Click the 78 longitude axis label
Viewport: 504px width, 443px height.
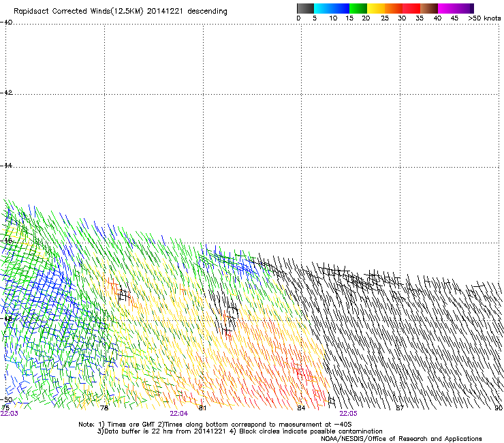[x=104, y=408]
